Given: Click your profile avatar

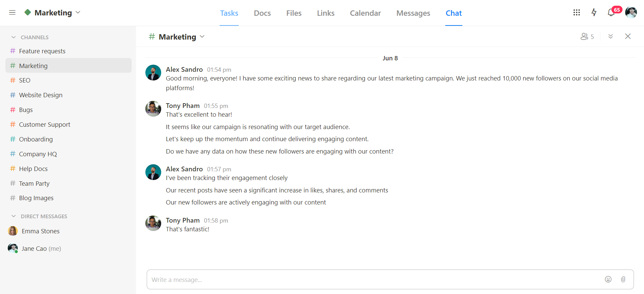Looking at the screenshot, I should (x=631, y=12).
